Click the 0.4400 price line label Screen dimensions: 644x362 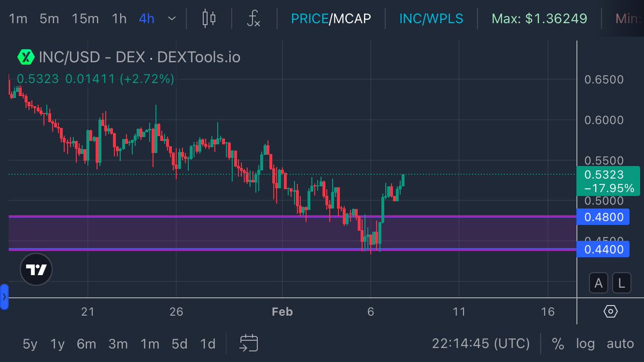click(x=603, y=249)
